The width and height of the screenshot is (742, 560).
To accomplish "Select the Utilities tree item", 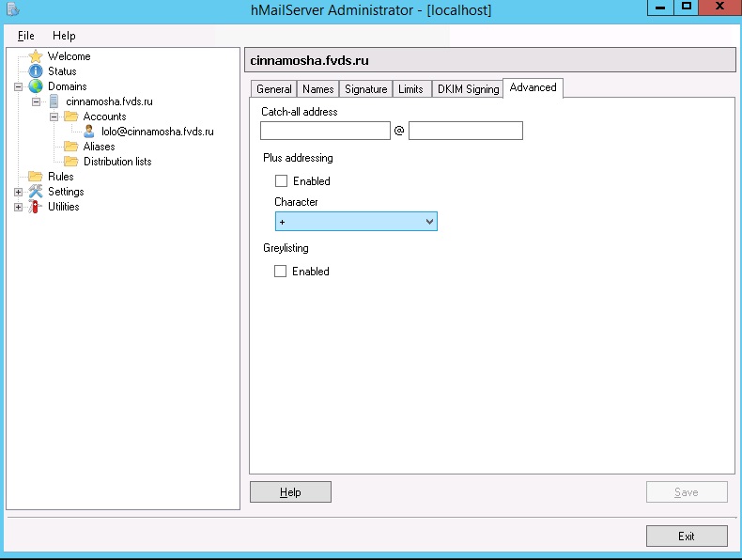I will tap(64, 207).
